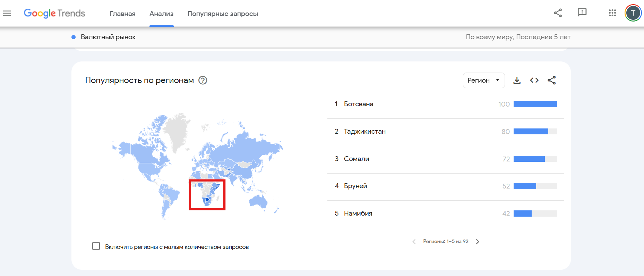Screen dimensions: 644x276
Task: Open the hamburger main menu
Action: tap(7, 13)
